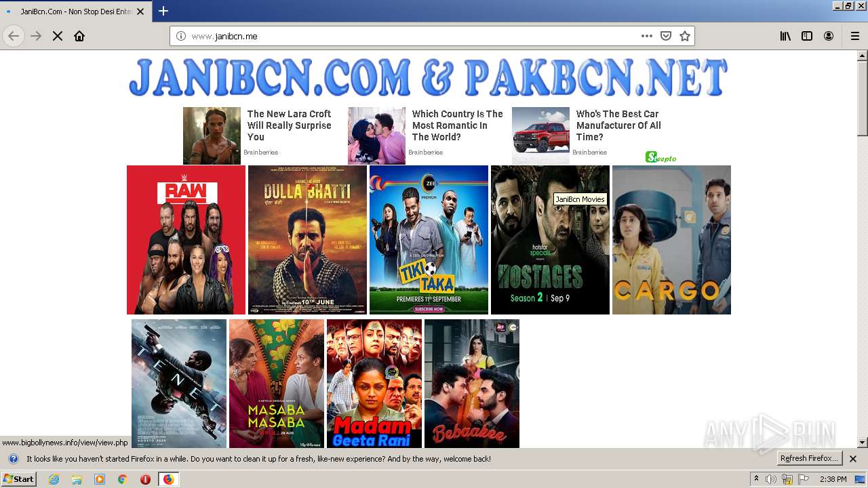
Task: Click the notification bar info icon
Action: pyautogui.click(x=13, y=459)
